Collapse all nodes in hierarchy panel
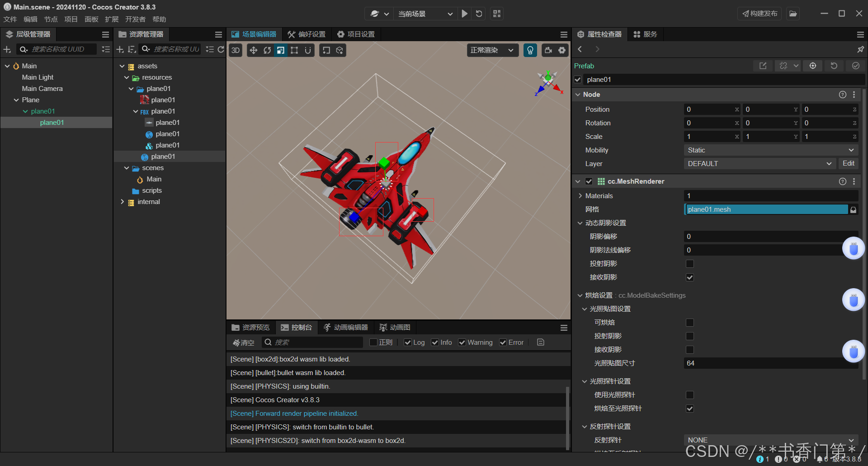The height and width of the screenshot is (466, 868). point(106,49)
